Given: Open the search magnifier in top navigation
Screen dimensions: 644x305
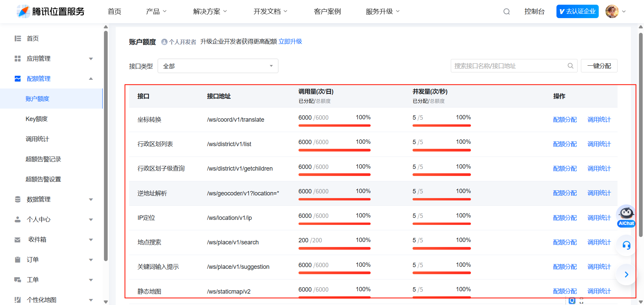Looking at the screenshot, I should (x=506, y=11).
